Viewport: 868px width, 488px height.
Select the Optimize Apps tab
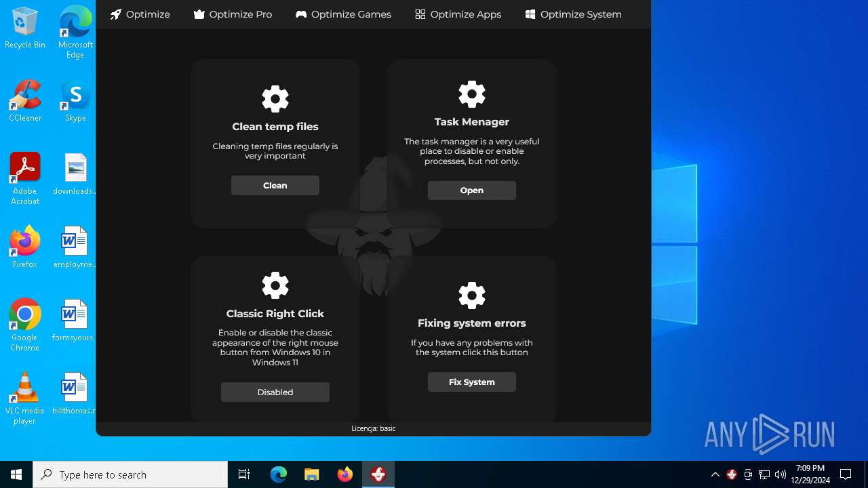tap(458, 14)
